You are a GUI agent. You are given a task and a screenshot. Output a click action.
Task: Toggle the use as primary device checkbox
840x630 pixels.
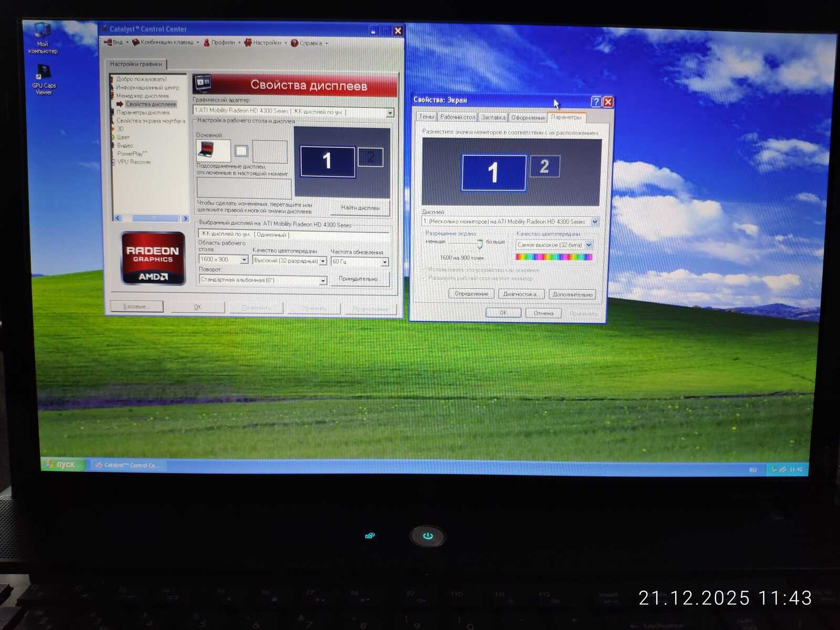tap(424, 269)
